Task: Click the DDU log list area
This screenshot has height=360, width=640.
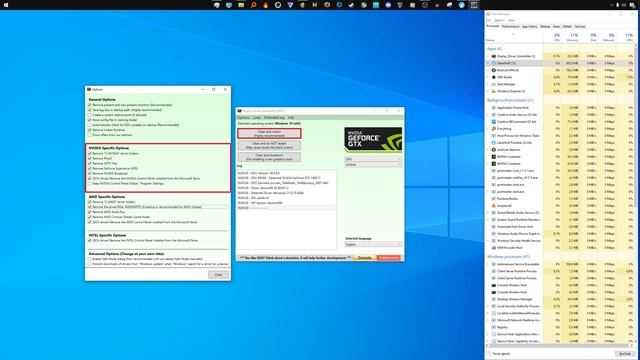Action: (287, 209)
